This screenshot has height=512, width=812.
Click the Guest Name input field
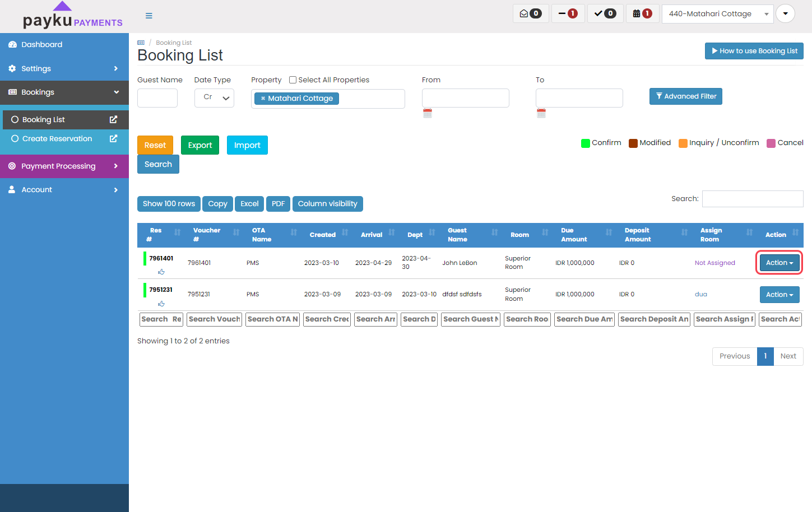[x=157, y=98]
